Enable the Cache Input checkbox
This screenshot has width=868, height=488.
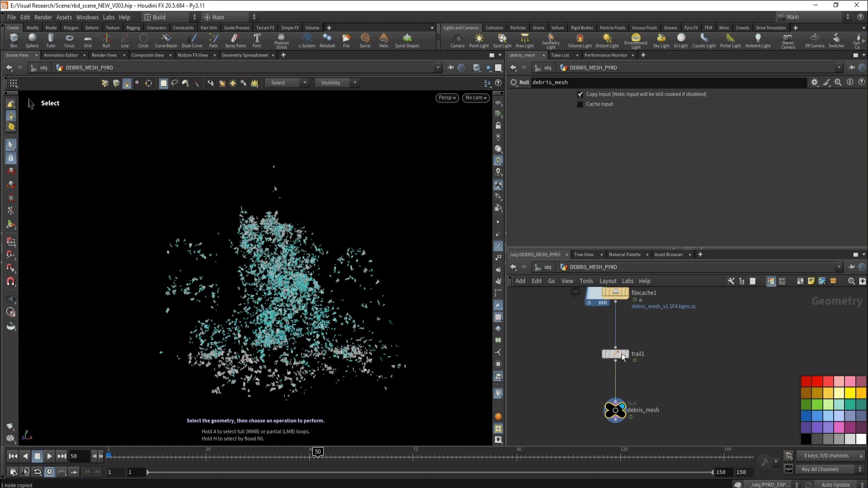[580, 104]
